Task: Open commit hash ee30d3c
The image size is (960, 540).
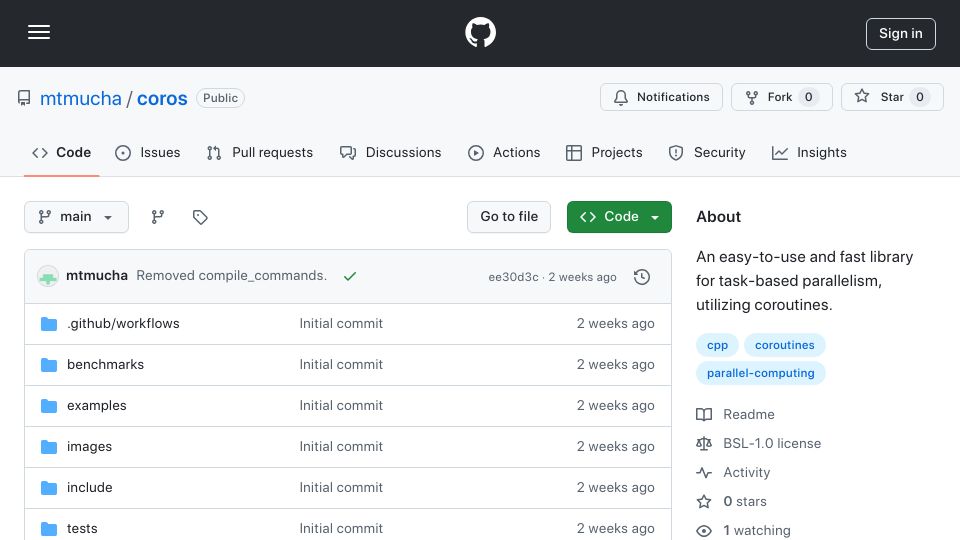Action: coord(513,277)
